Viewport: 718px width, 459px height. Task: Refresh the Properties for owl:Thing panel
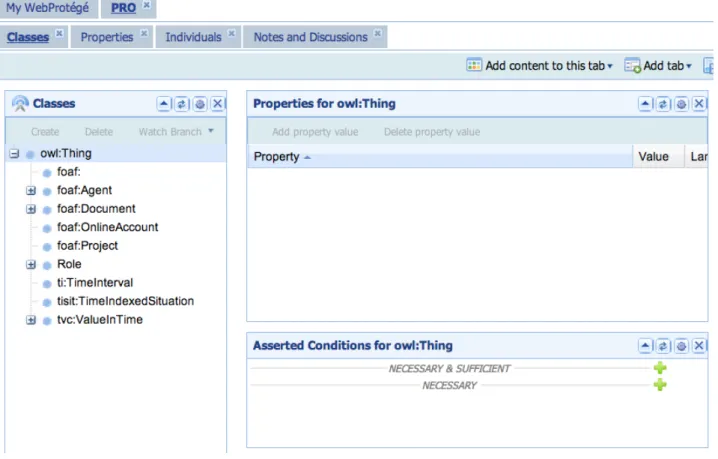pos(663,104)
